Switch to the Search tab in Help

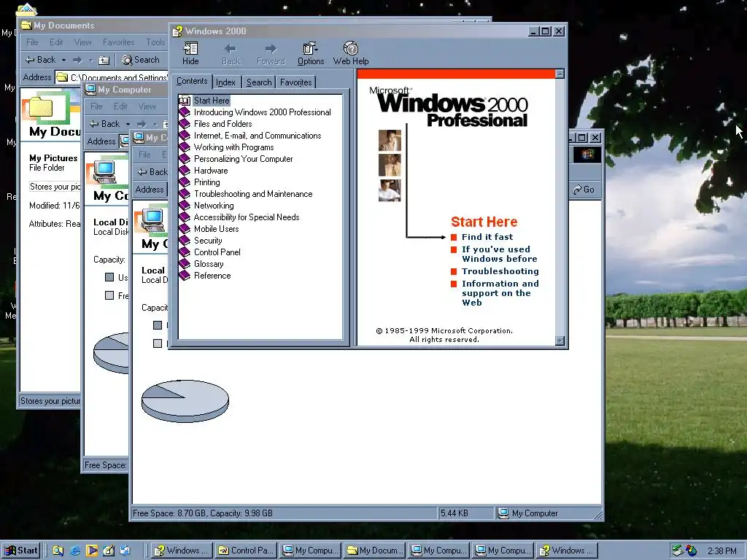(259, 82)
